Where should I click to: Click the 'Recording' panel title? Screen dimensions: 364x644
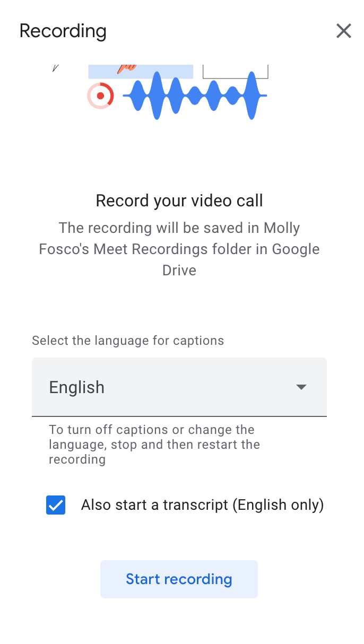click(x=63, y=31)
